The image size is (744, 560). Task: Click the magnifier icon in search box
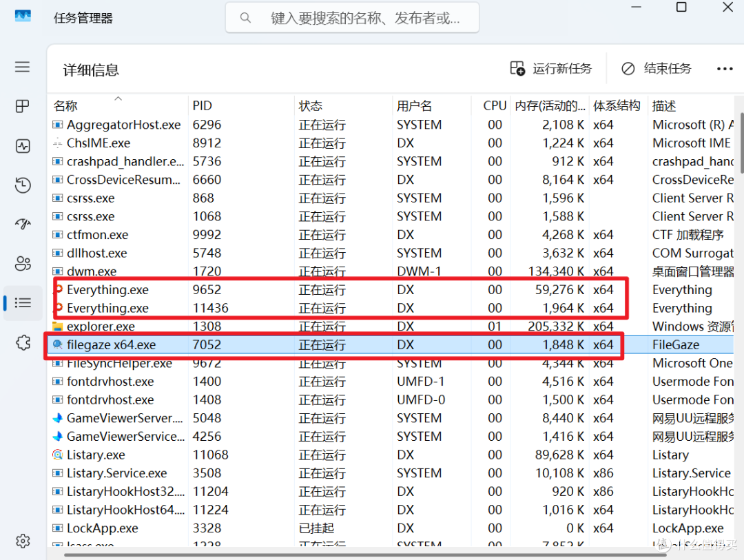(245, 18)
